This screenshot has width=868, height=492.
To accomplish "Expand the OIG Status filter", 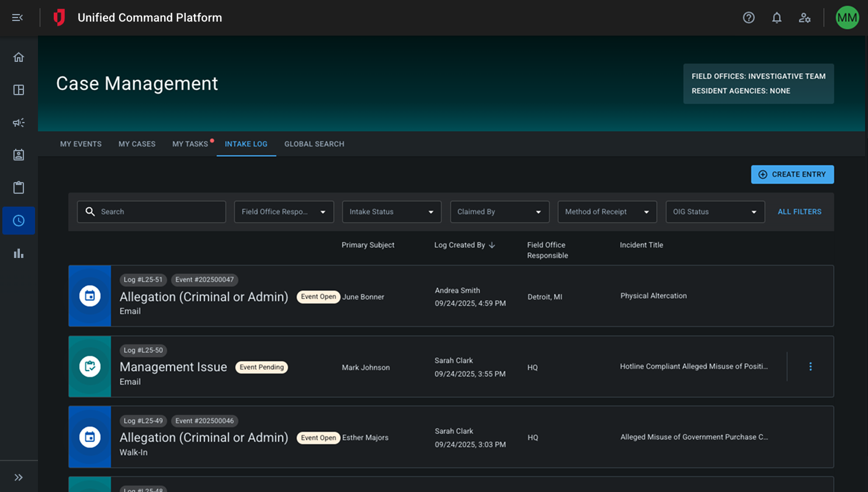I will click(715, 212).
